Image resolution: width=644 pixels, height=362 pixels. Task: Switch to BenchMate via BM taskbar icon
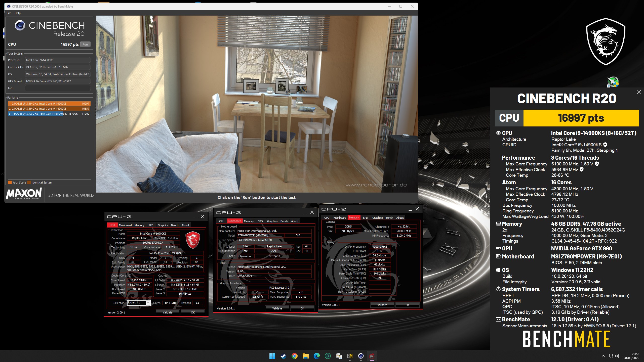(350, 356)
